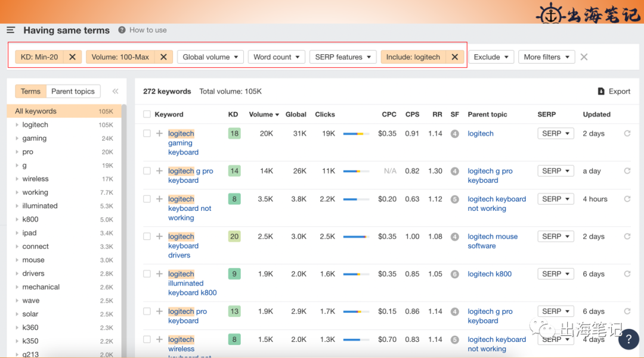Clear all filters with the gray X

pyautogui.click(x=584, y=57)
